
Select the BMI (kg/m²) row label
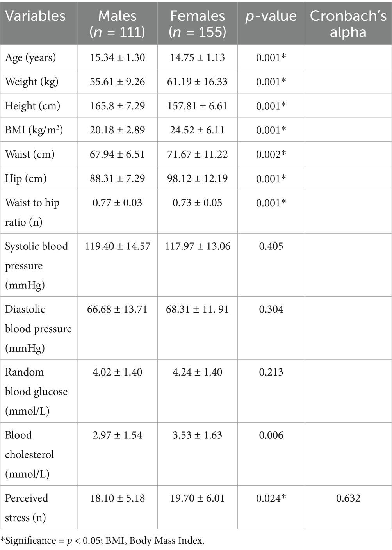click(34, 130)
